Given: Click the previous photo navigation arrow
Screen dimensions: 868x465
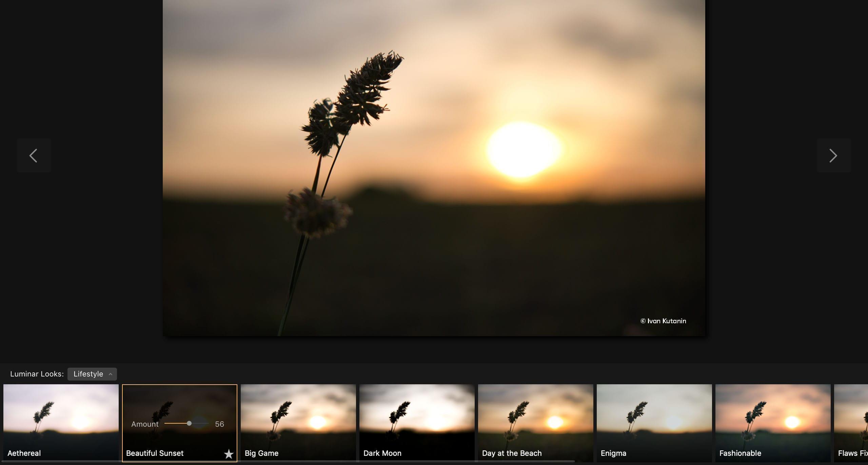Looking at the screenshot, I should [34, 155].
